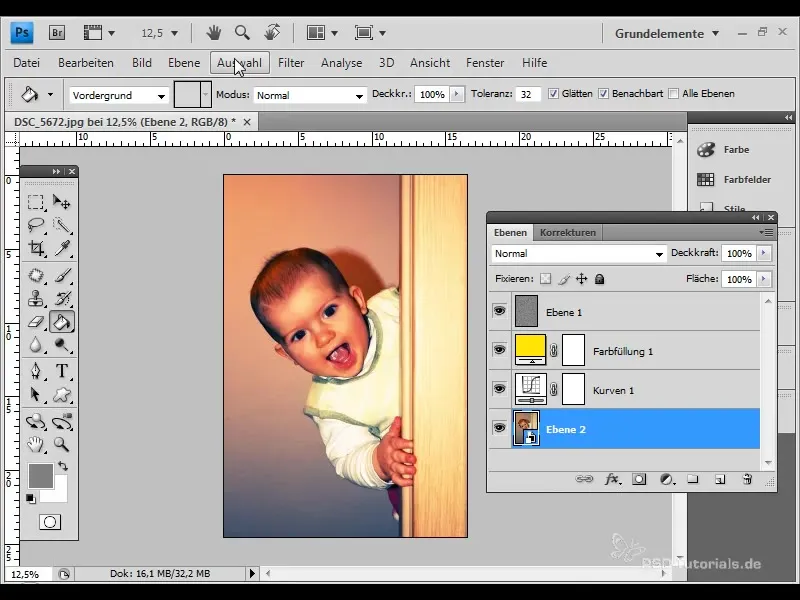The width and height of the screenshot is (800, 600).
Task: Select the Type tool
Action: coord(62,370)
